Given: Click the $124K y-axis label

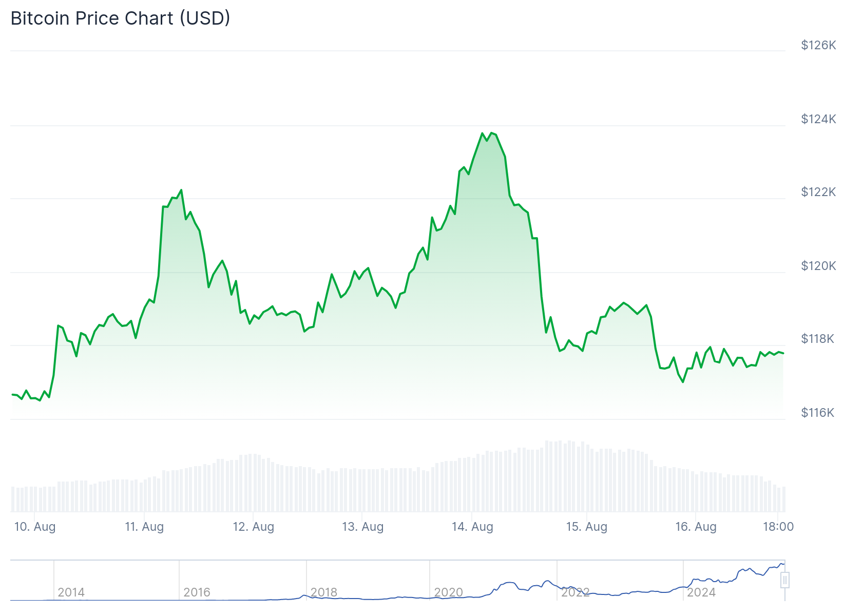Looking at the screenshot, I should click(x=818, y=119).
